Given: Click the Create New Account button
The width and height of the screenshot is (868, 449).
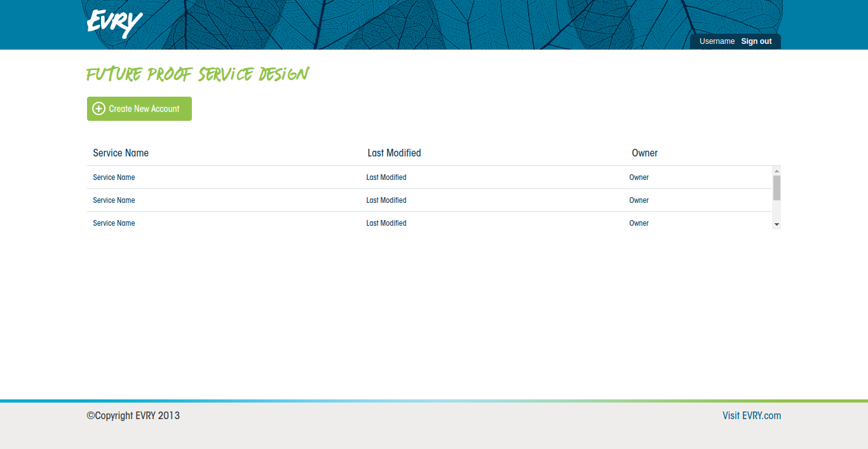Looking at the screenshot, I should pyautogui.click(x=139, y=109).
